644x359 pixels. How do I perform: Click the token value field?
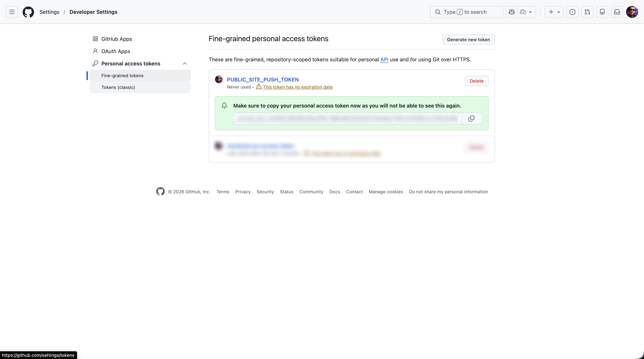[348, 119]
